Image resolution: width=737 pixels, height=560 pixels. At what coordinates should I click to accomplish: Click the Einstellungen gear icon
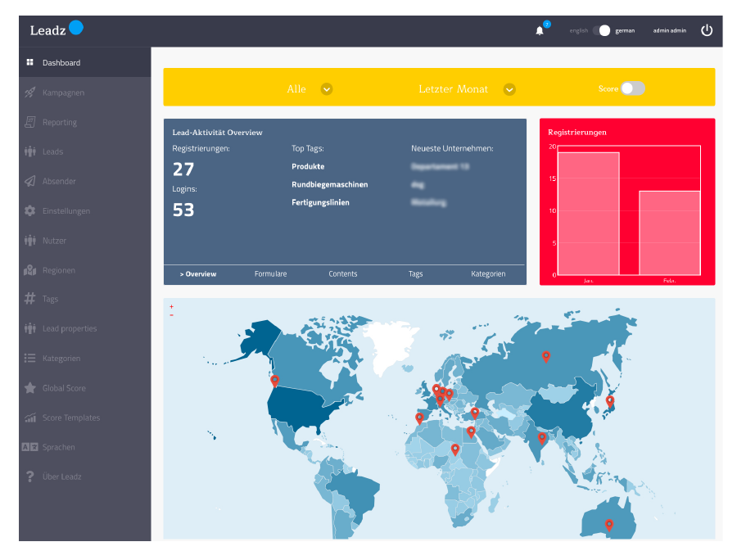(x=30, y=211)
